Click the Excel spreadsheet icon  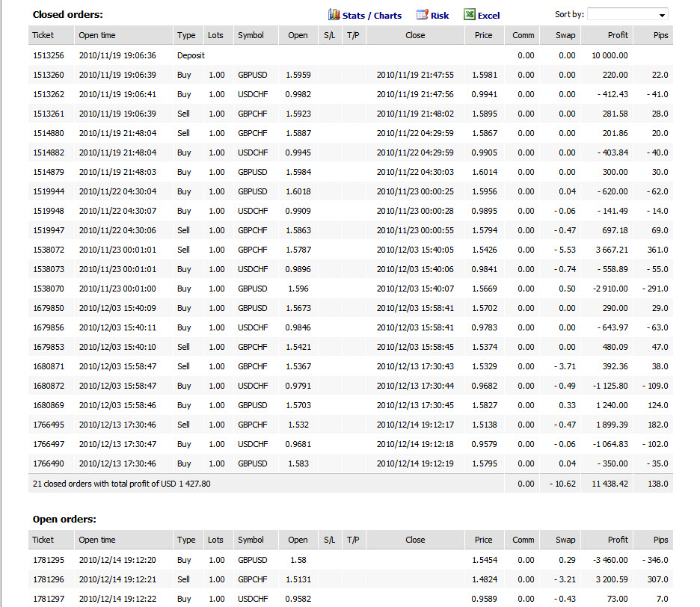[x=469, y=15]
